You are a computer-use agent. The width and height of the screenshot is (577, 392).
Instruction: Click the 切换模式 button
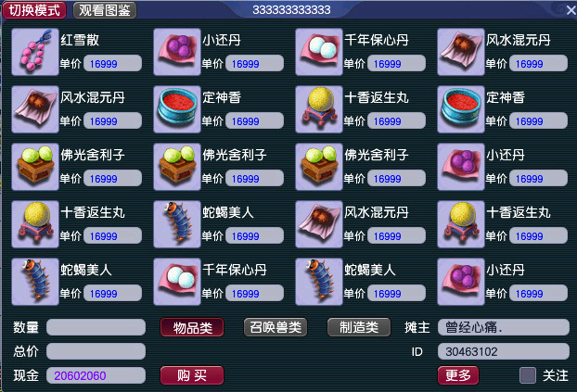[x=34, y=10]
